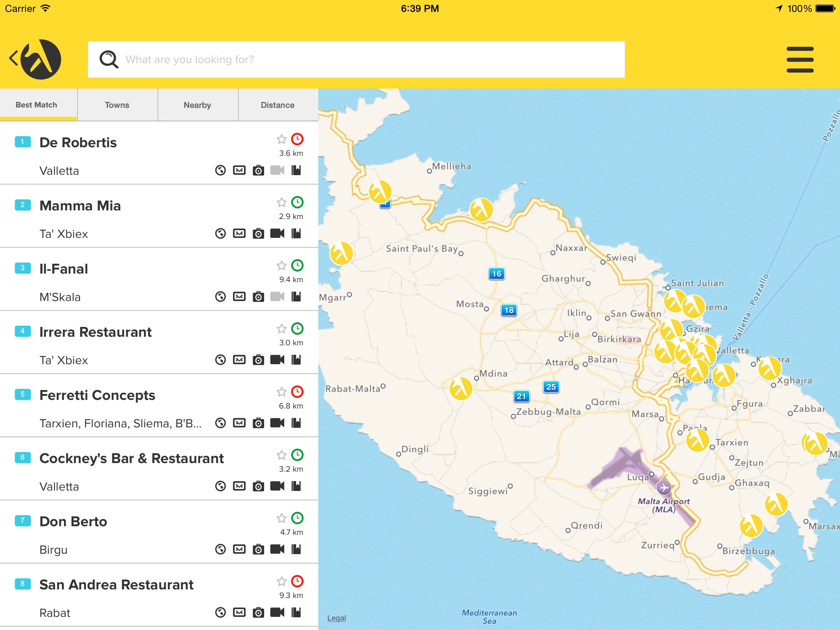Open De Robertis website globe icon

pyautogui.click(x=221, y=170)
